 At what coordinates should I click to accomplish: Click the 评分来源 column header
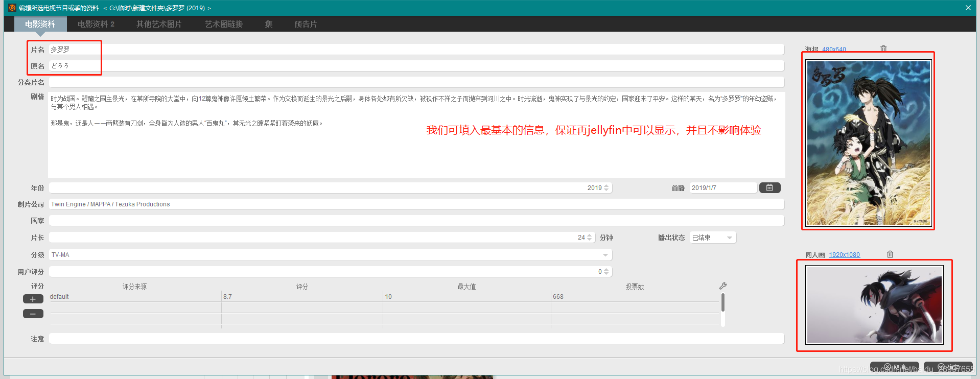135,287
